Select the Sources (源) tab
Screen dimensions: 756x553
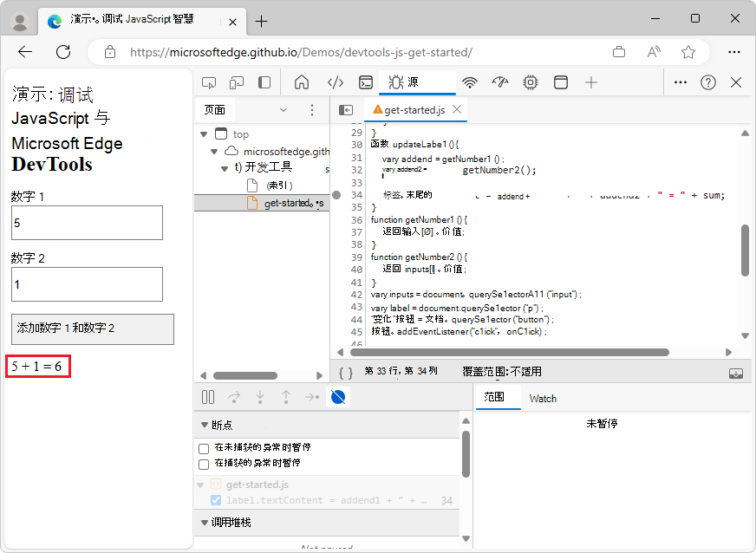click(418, 82)
